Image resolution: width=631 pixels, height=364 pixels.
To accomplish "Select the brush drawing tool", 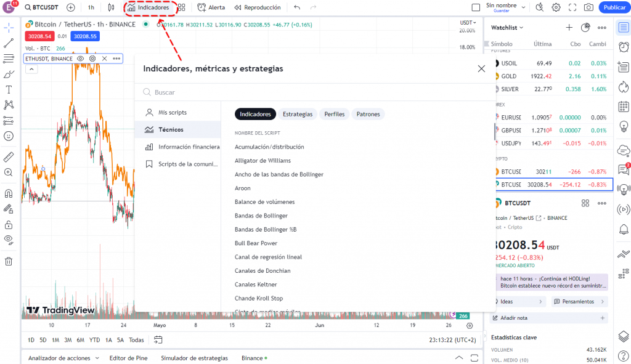I will [x=8, y=74].
